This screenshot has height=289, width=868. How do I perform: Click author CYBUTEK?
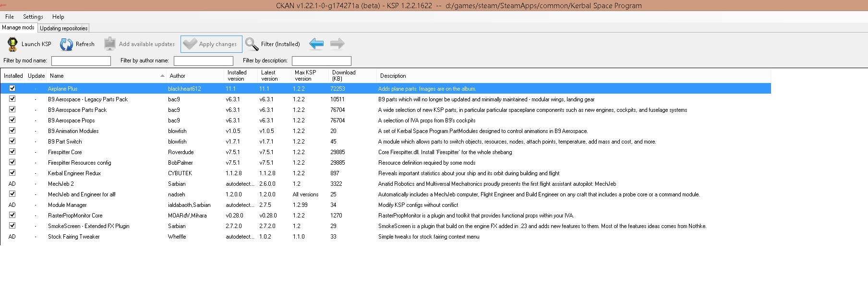180,173
